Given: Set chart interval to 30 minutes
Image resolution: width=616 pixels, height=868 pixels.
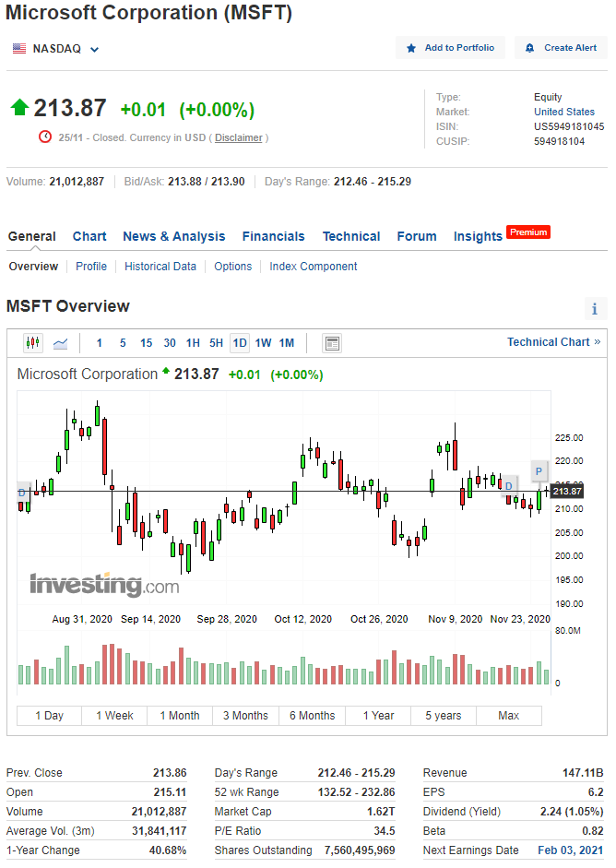Looking at the screenshot, I should [170, 343].
